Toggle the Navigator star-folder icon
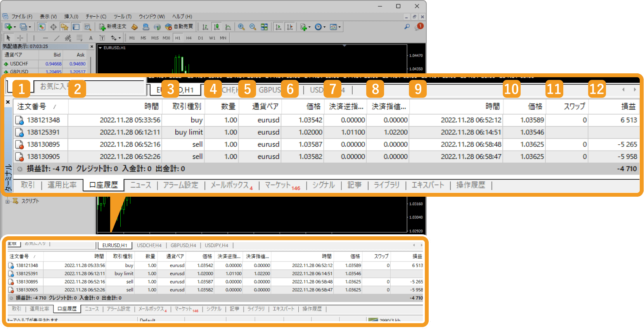Viewport: 644px width, 329px height. (64, 27)
